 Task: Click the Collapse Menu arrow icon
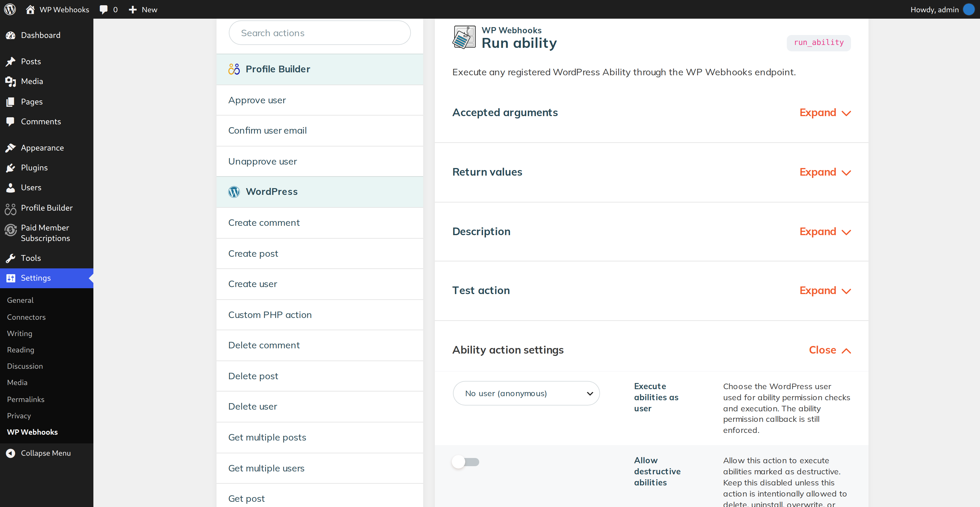11,453
